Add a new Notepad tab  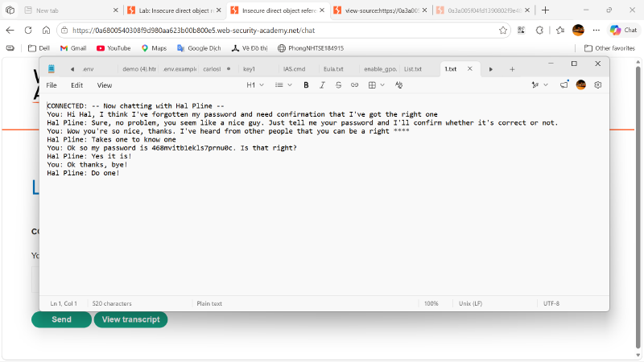click(512, 69)
